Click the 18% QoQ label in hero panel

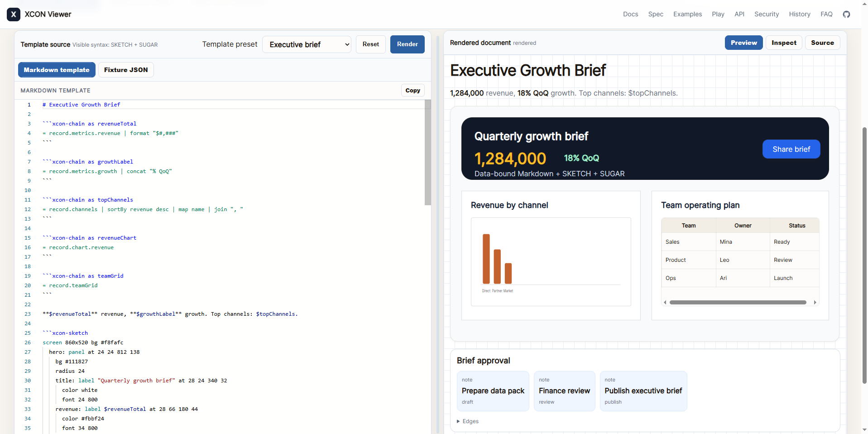[x=581, y=158]
